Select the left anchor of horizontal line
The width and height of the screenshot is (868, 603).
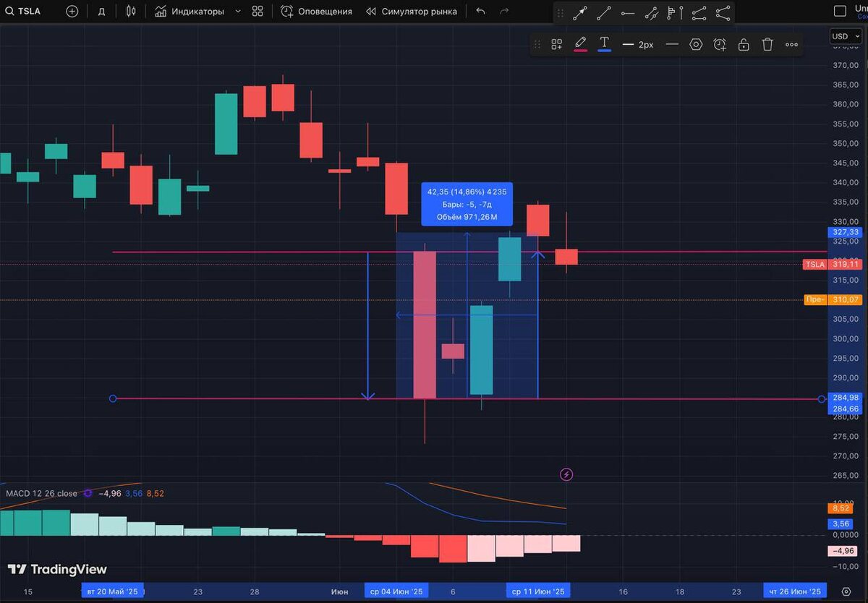pyautogui.click(x=113, y=398)
